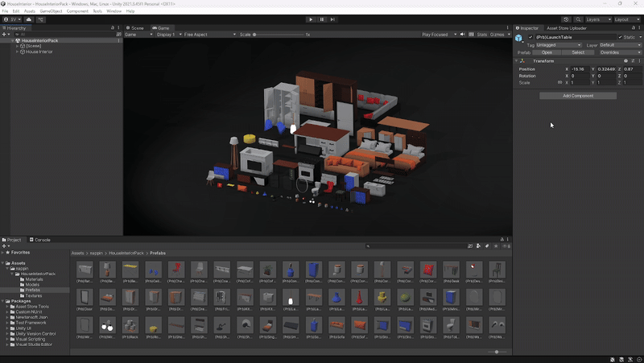The width and height of the screenshot is (644, 363).
Task: Pause the game with the Pause button
Action: click(321, 19)
